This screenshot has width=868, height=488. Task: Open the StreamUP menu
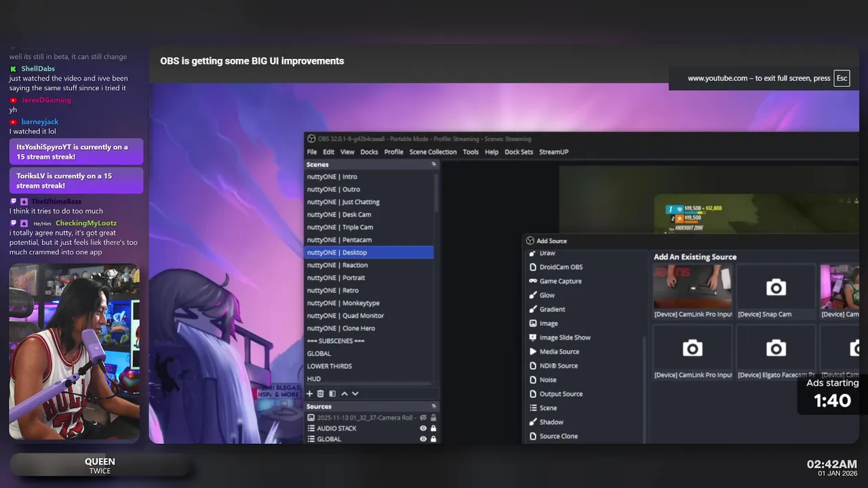pos(553,152)
